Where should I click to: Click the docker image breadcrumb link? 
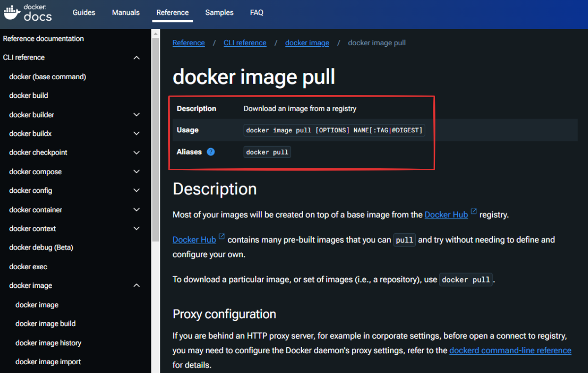(x=307, y=43)
